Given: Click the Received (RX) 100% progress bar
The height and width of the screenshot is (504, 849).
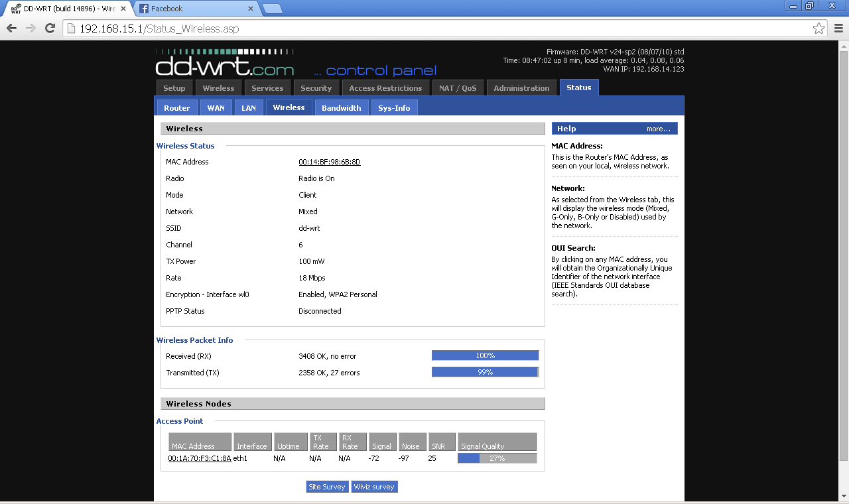Looking at the screenshot, I should pos(486,356).
